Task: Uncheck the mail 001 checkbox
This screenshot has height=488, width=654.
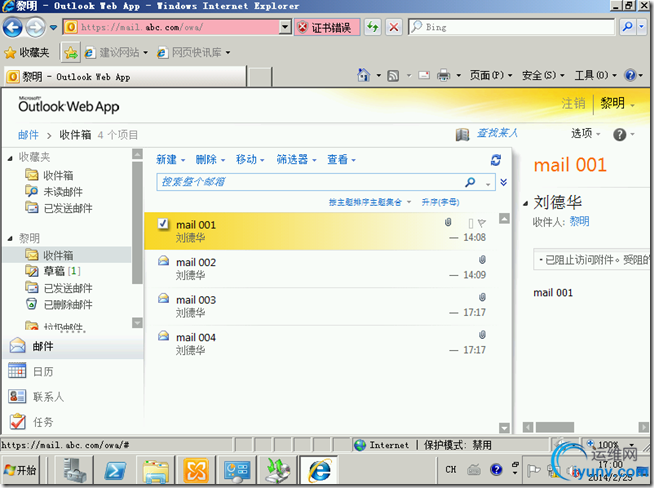Action: (163, 224)
